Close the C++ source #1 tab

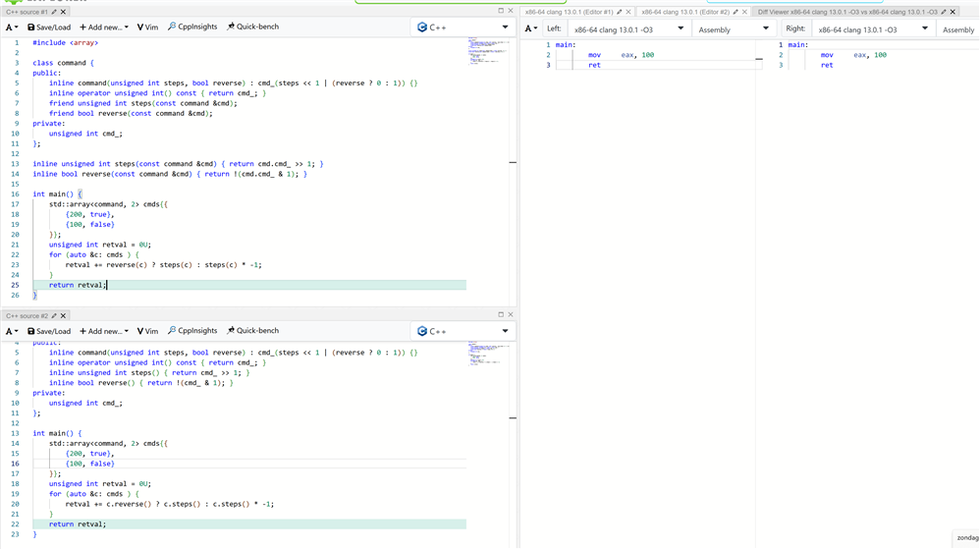pos(63,12)
